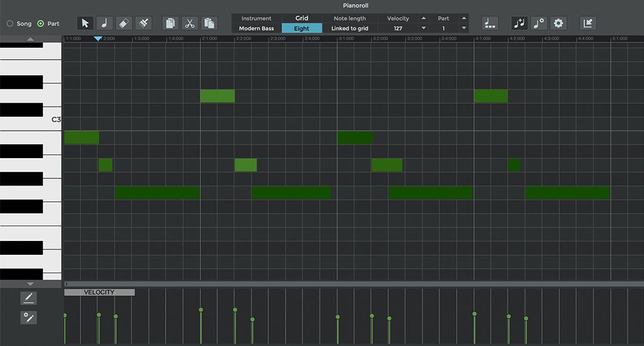The height and width of the screenshot is (346, 644).
Task: Select the long note starting near 1:2:500
Action: coord(157,193)
